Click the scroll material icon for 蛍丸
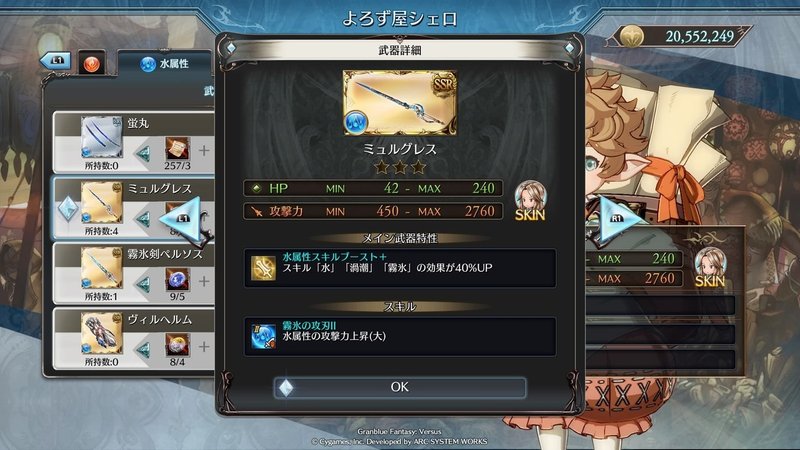This screenshot has height=450, width=800. [177, 148]
